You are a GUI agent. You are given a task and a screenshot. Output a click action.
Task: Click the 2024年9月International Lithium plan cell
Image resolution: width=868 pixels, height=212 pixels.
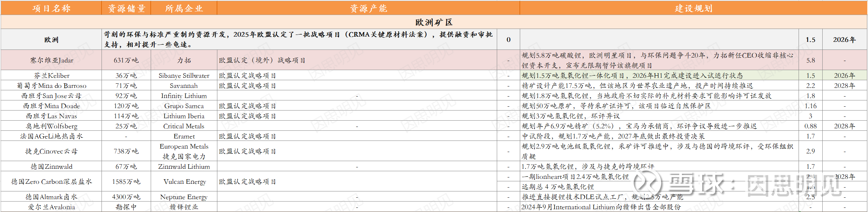click(x=659, y=207)
